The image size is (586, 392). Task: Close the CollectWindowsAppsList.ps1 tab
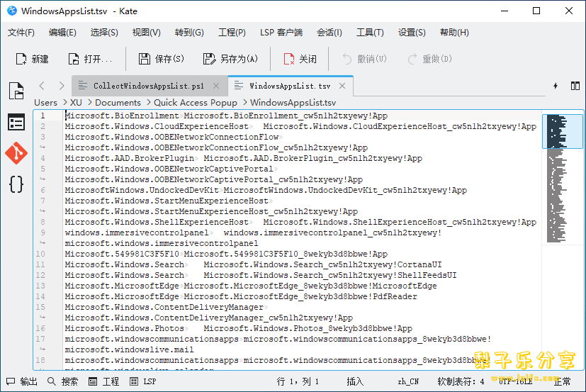coord(216,86)
